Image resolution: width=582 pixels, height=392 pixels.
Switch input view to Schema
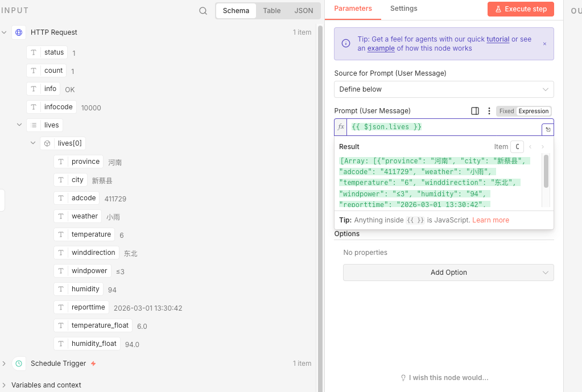tap(236, 11)
